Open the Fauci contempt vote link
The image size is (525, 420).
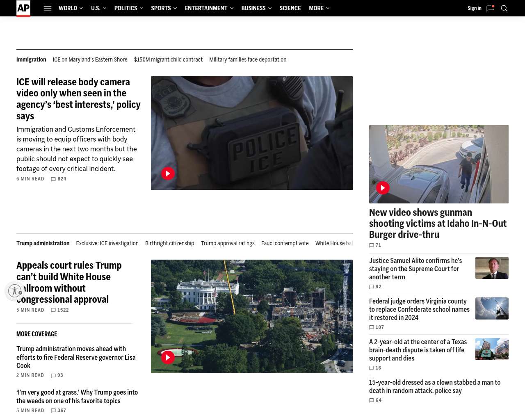click(285, 243)
